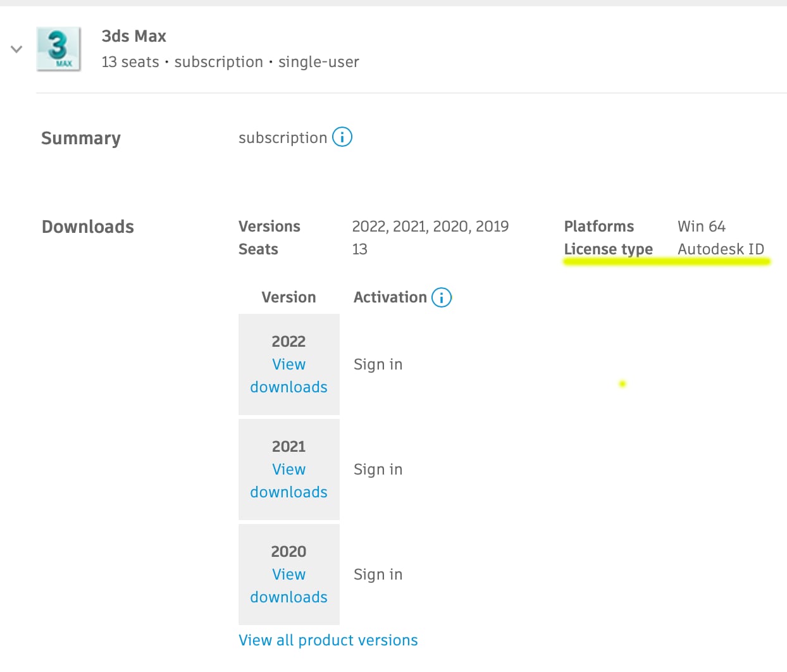
Task: Click the Win 64 platform value
Action: pyautogui.click(x=701, y=227)
